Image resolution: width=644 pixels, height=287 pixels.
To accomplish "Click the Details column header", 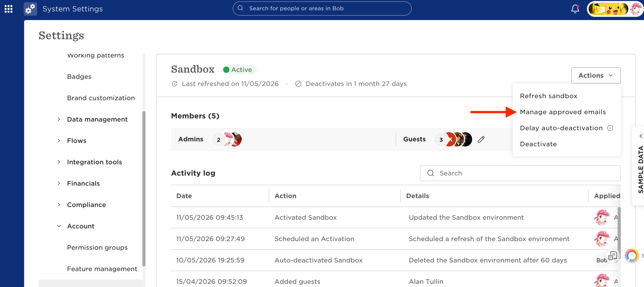I will click(x=418, y=196).
